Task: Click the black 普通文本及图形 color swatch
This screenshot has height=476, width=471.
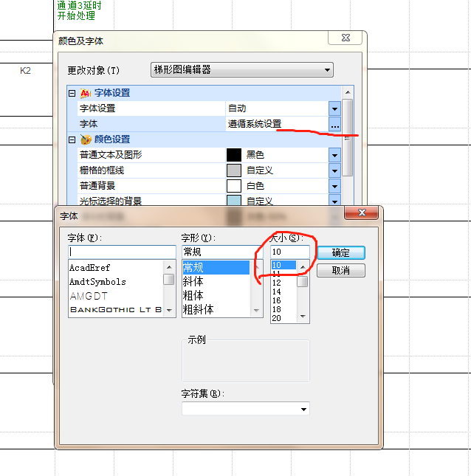Action: 233,155
